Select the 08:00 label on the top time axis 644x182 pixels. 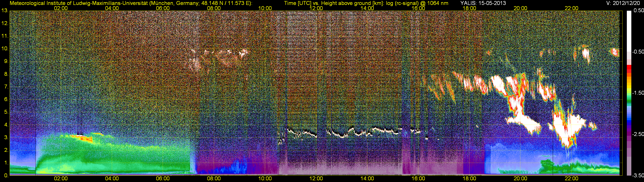[x=214, y=8]
